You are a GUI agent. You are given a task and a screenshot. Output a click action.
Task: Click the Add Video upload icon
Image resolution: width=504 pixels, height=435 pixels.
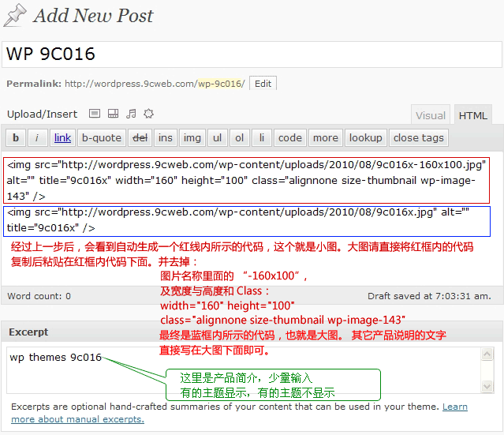113,114
